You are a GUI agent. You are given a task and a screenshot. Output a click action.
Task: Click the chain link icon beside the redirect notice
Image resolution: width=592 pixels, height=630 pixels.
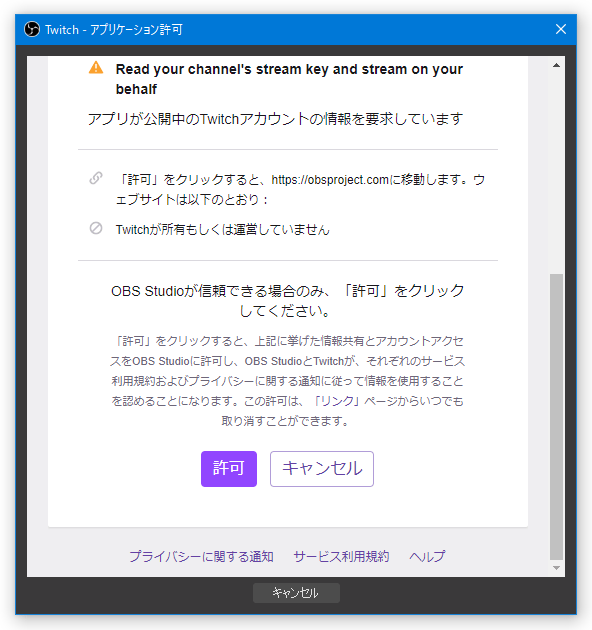pos(96,178)
